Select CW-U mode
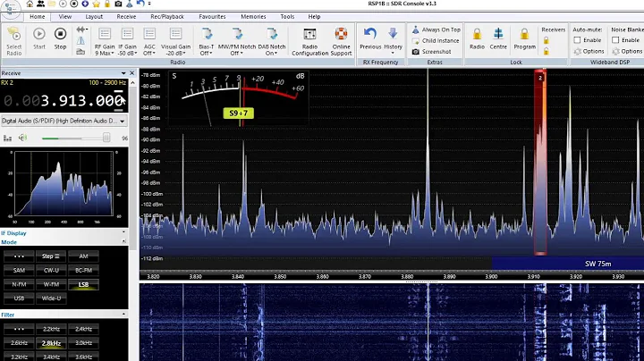 (x=51, y=270)
